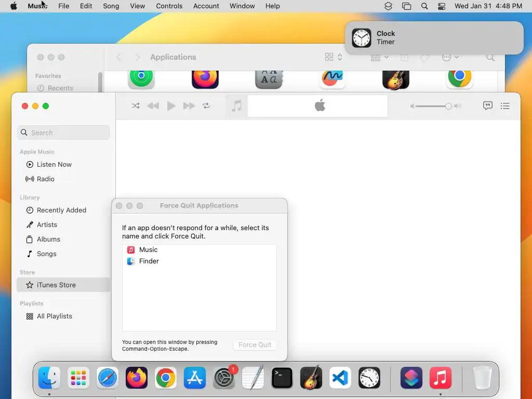Launch Google Chrome from the Dock

click(166, 378)
